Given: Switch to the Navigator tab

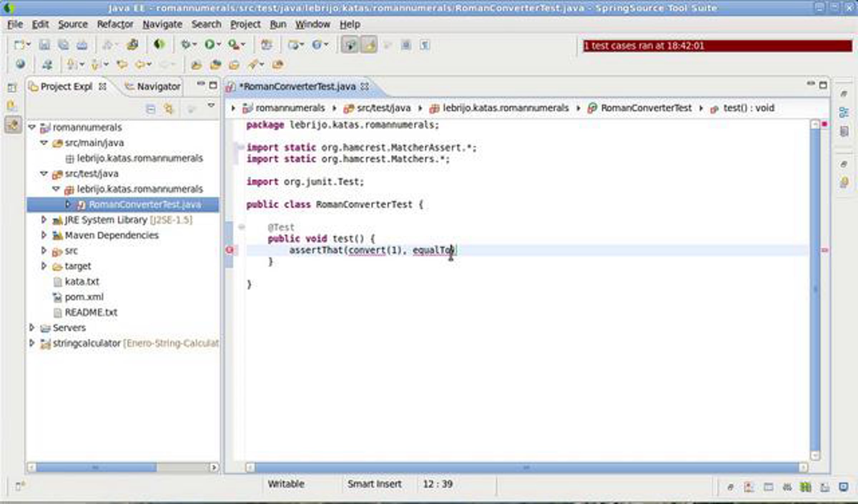Looking at the screenshot, I should pos(158,87).
